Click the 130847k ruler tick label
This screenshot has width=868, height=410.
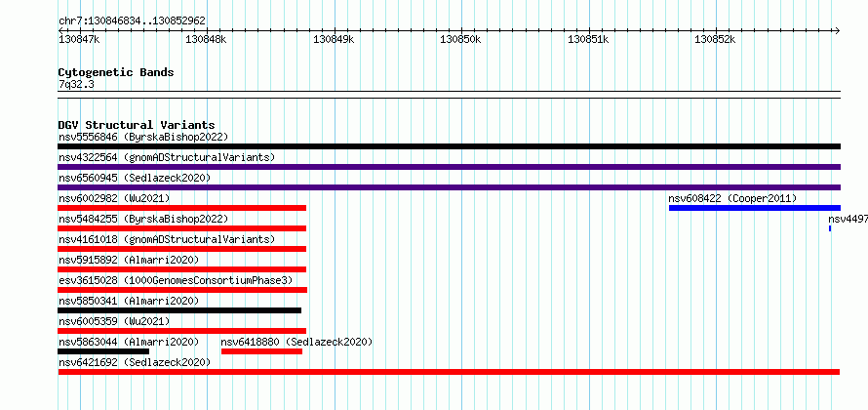click(79, 39)
